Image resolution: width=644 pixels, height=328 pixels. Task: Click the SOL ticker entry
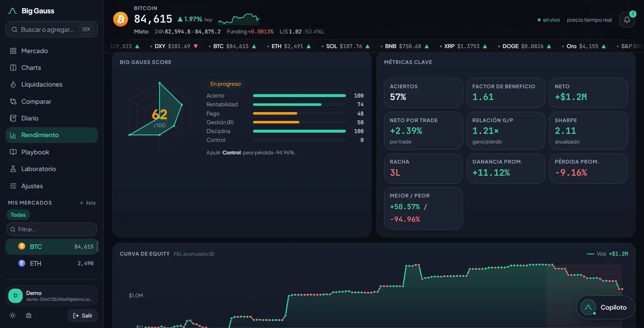(345, 46)
